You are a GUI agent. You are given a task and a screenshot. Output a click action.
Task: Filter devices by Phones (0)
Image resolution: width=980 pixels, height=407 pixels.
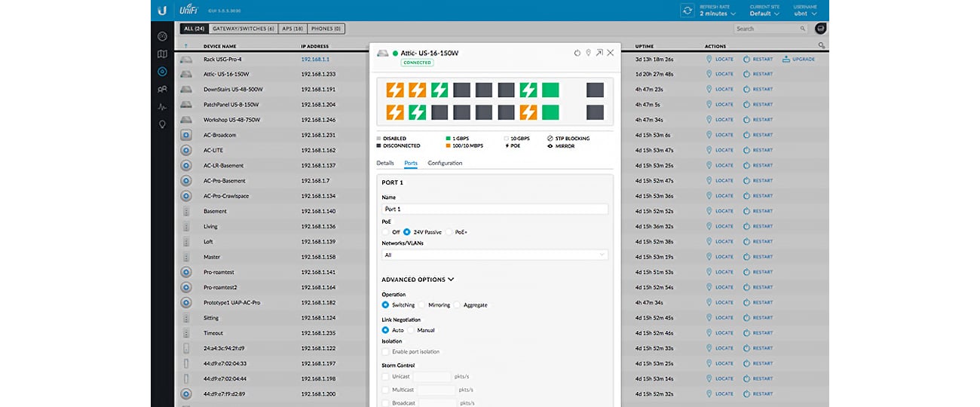[325, 29]
